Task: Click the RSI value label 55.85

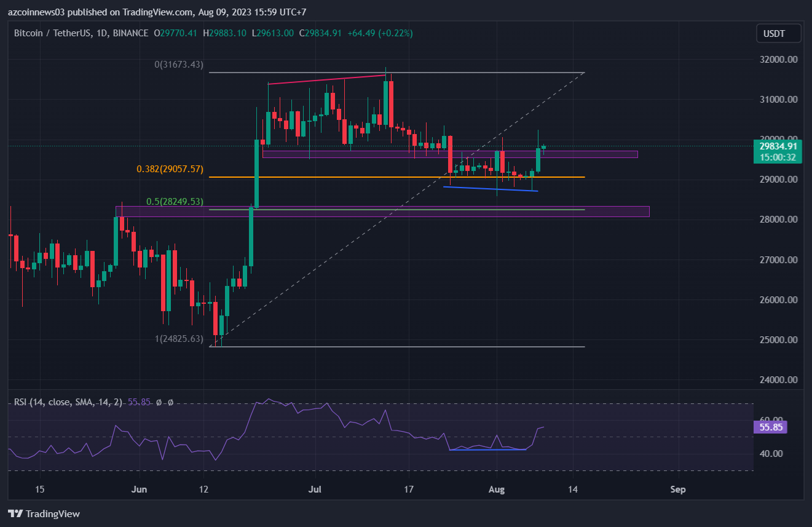Action: click(770, 427)
